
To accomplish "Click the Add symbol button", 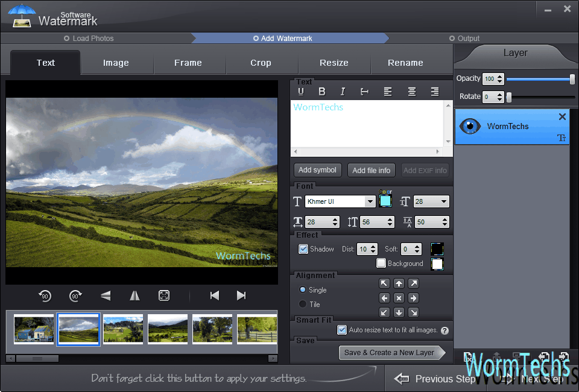I will (x=318, y=170).
